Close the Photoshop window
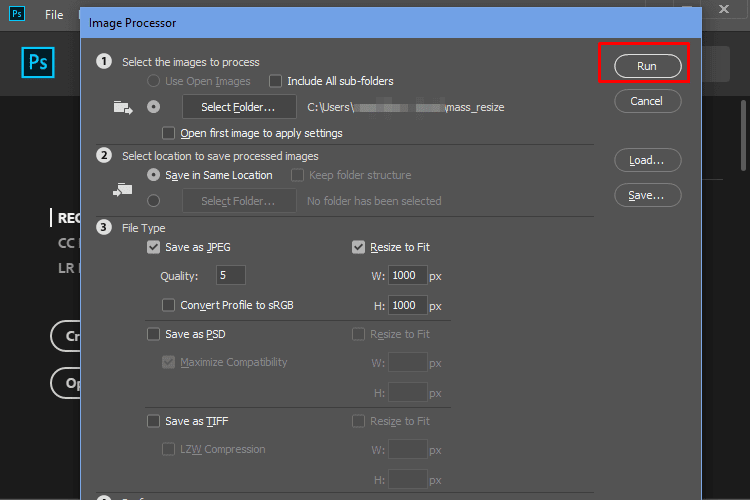Screen dimensions: 750x500 (724, 9)
